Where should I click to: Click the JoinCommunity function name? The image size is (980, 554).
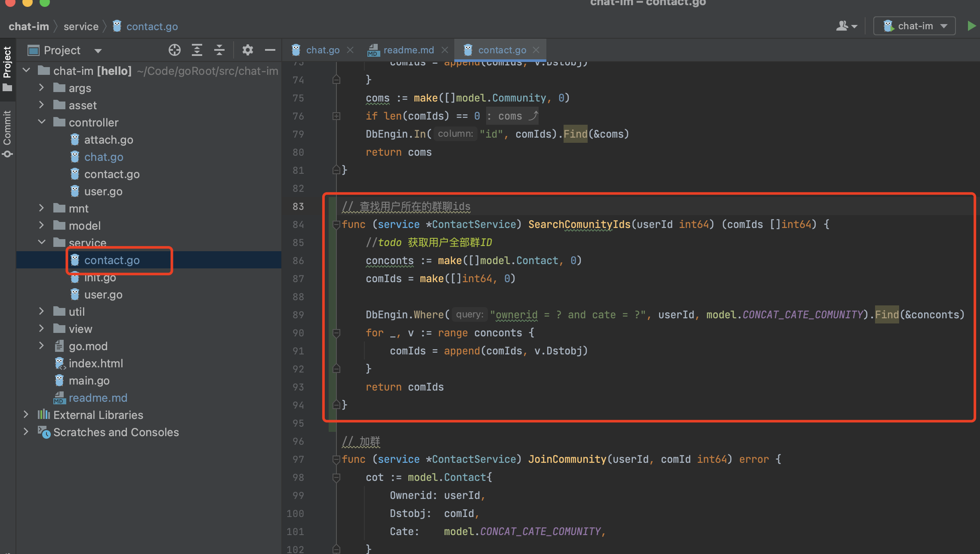(x=567, y=459)
